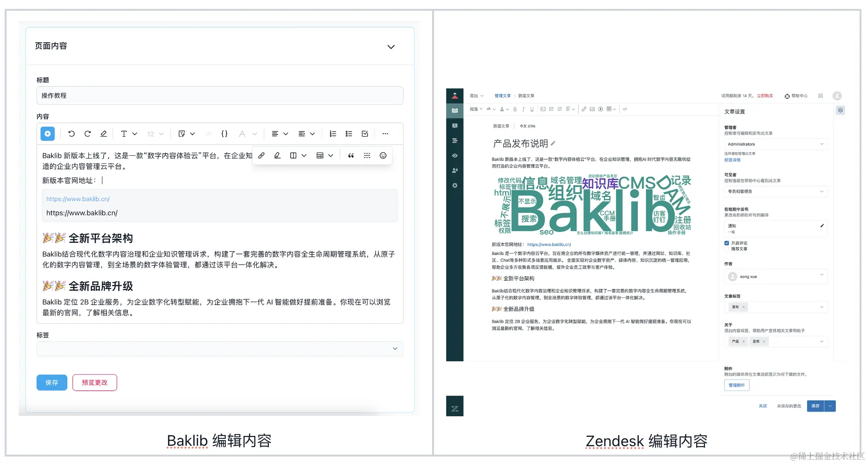Open the text style T dropdown in Baklib
This screenshot has width=868, height=464.
click(129, 134)
